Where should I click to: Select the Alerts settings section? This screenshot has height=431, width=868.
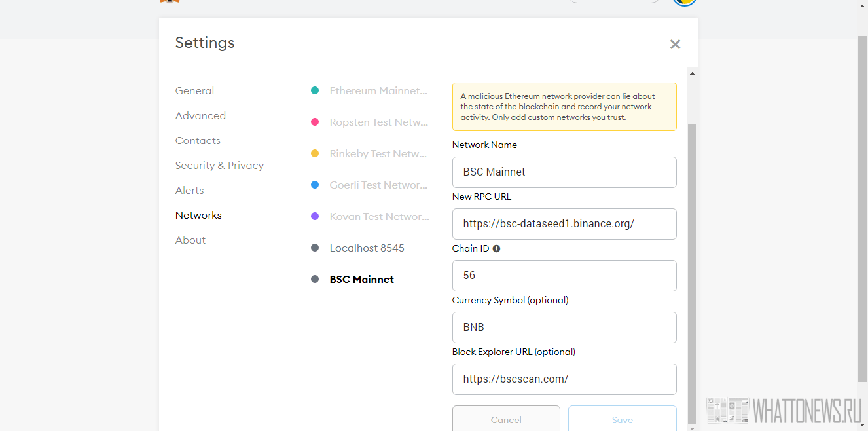tap(189, 191)
